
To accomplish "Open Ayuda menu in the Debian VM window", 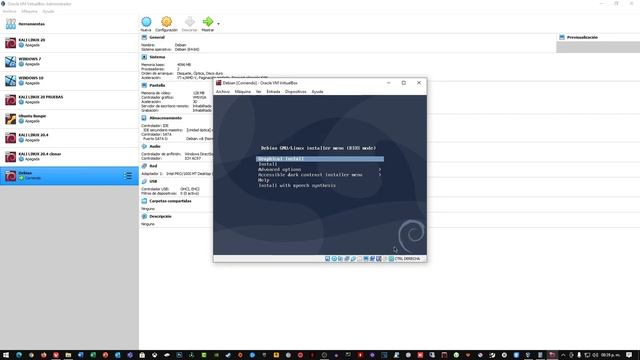I will (x=317, y=92).
